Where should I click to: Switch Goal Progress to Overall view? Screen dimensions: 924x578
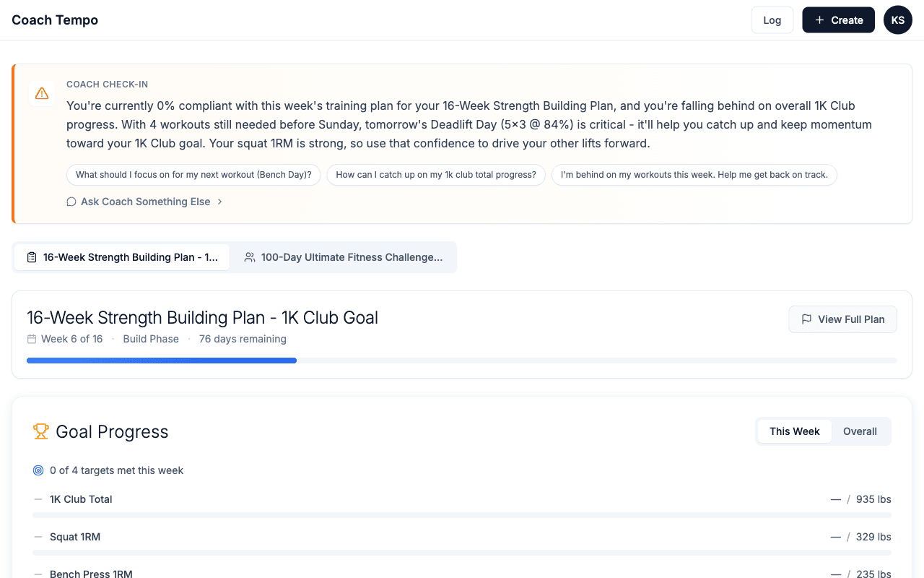click(x=860, y=431)
